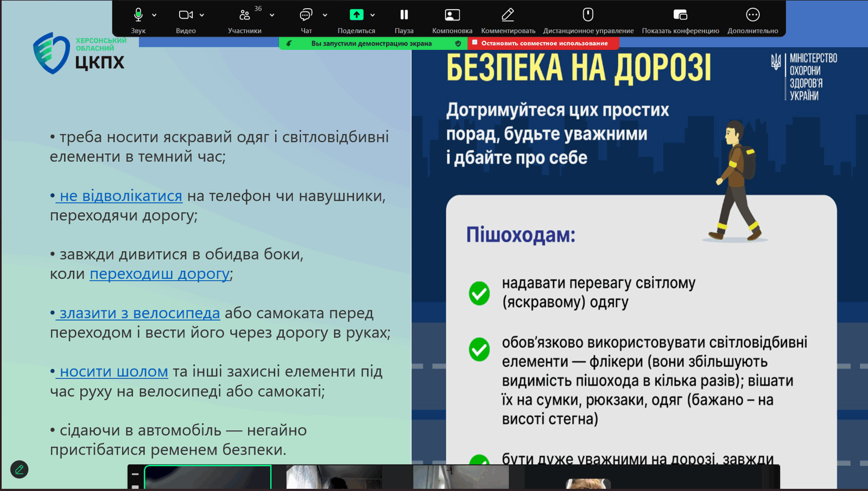This screenshot has height=491, width=868.
Task: Click the green Поделиться share icon
Action: pos(356,15)
